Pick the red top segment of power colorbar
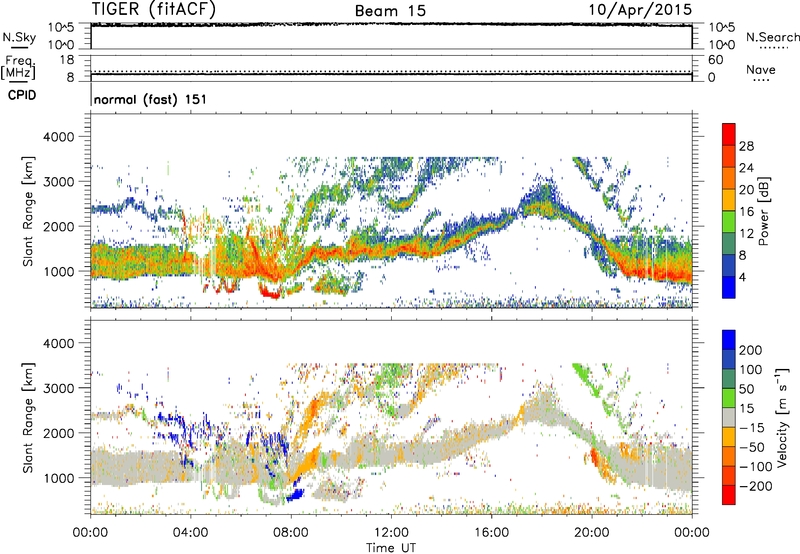Viewport: 800px width, 554px height. tap(729, 134)
